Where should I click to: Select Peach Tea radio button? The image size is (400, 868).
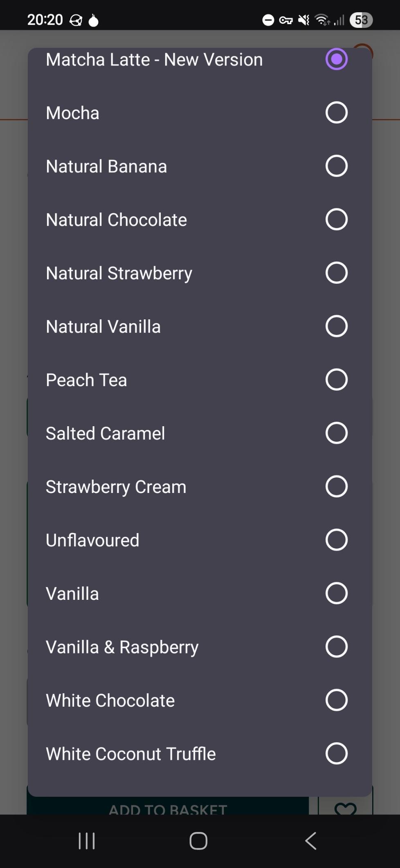point(336,380)
